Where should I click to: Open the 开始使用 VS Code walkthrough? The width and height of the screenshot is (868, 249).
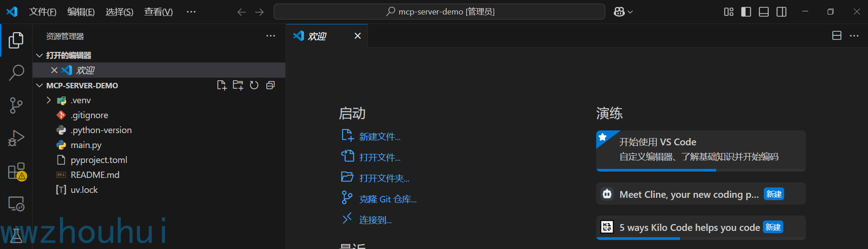(701, 151)
